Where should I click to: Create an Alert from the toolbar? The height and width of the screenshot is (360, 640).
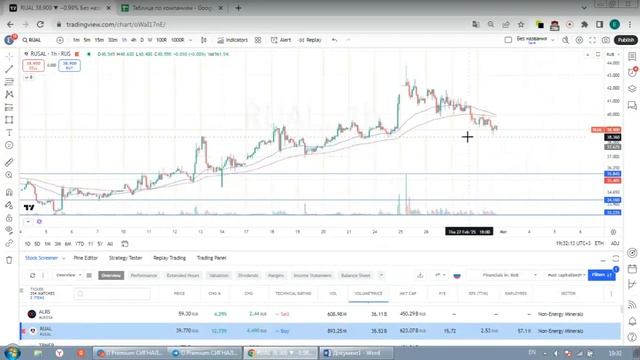281,40
